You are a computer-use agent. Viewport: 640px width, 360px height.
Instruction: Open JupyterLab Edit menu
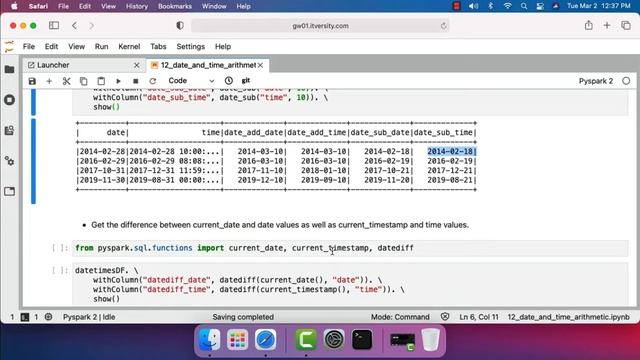point(51,47)
